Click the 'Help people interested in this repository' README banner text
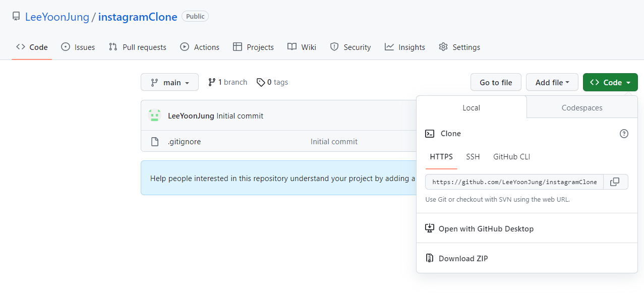644x295 pixels. (x=283, y=178)
